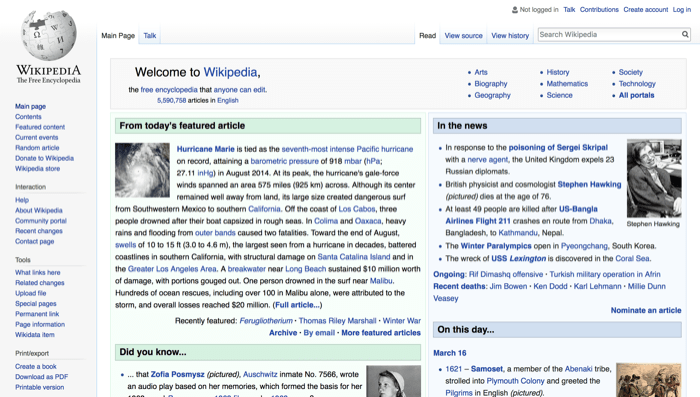Open the Download as PDF link
Image resolution: width=700 pixels, height=397 pixels.
(42, 377)
